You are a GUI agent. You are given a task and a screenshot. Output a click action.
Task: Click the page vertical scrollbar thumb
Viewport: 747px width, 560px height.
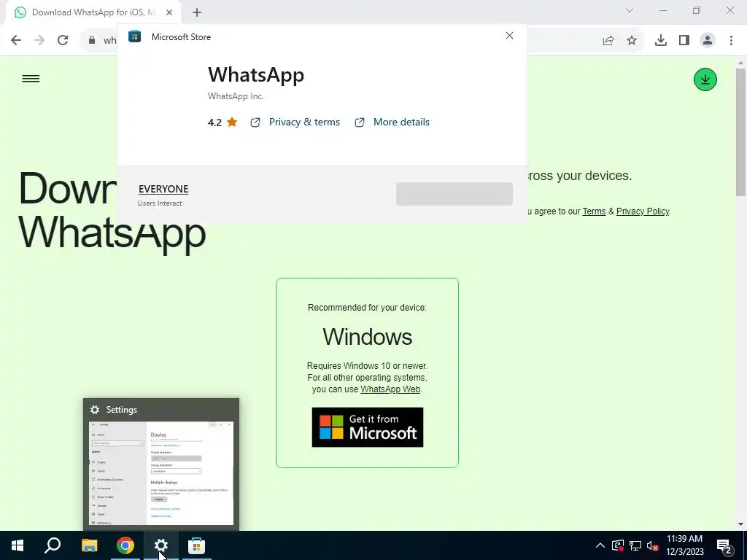[740, 132]
